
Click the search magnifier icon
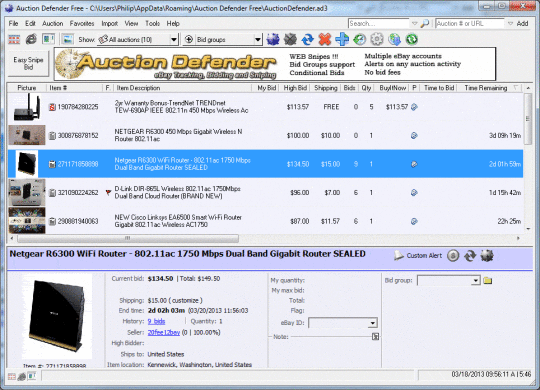[x=425, y=23]
